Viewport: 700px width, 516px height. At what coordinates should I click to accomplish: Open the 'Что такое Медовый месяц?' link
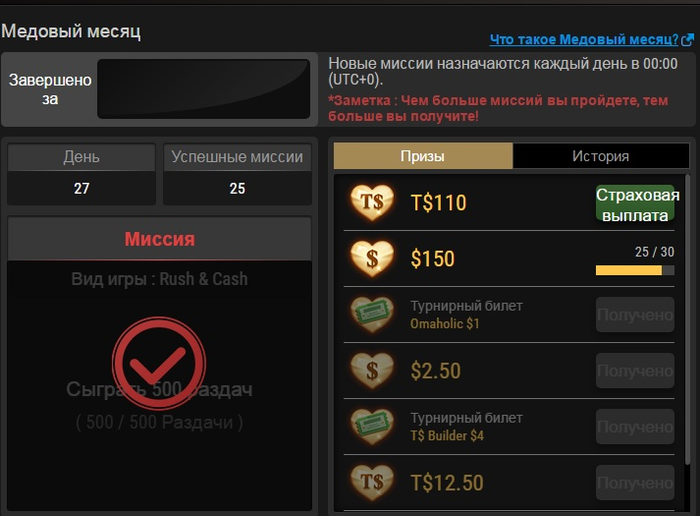584,39
